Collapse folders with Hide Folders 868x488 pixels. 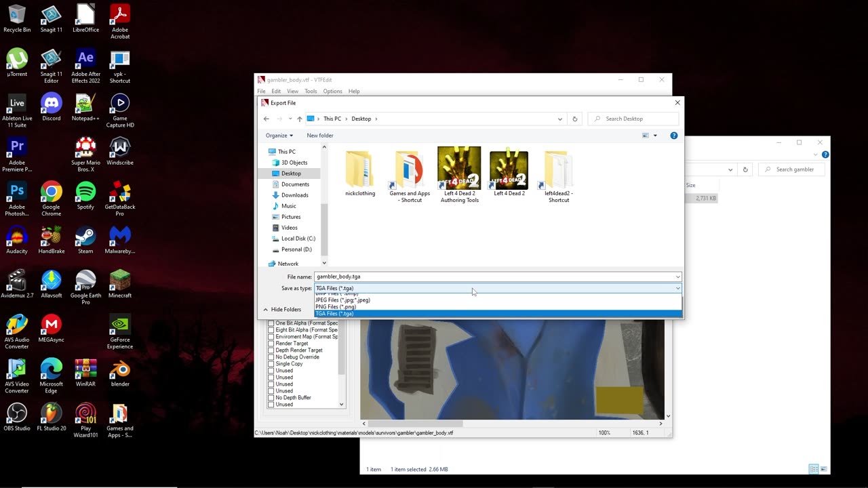(x=282, y=310)
